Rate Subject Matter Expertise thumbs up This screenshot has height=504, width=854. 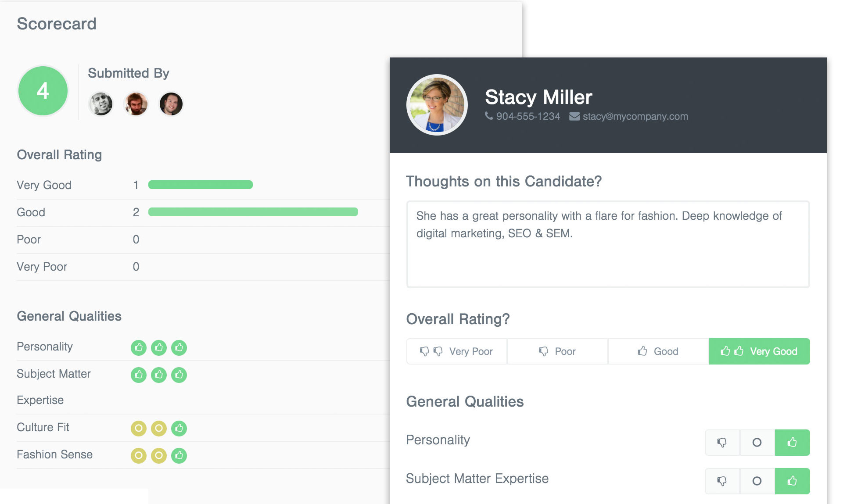pos(792,481)
